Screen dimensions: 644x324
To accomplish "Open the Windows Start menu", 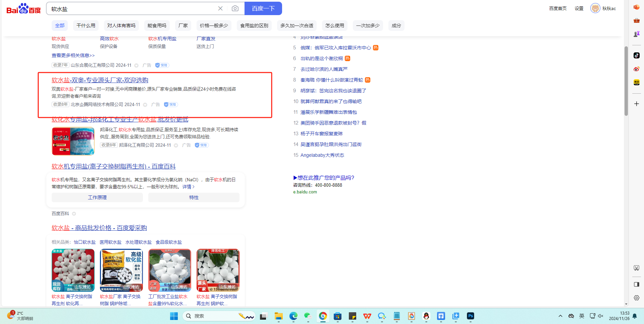I will [x=174, y=316].
